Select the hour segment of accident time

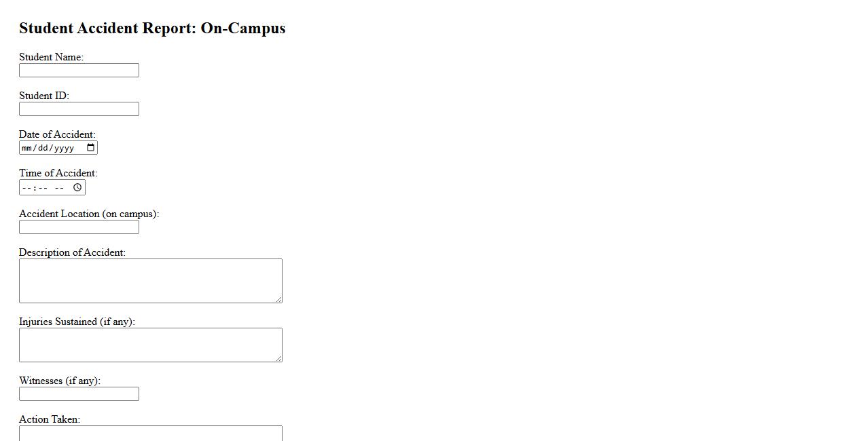26,188
